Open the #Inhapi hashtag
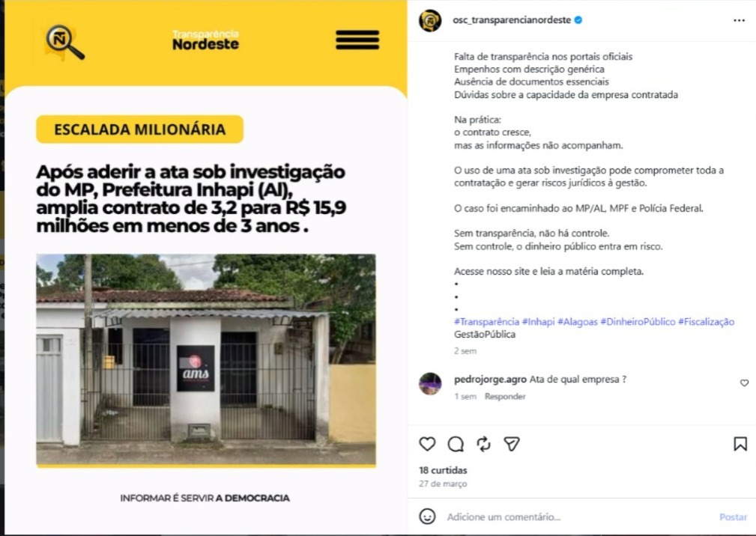The height and width of the screenshot is (536, 756). pyautogui.click(x=538, y=322)
